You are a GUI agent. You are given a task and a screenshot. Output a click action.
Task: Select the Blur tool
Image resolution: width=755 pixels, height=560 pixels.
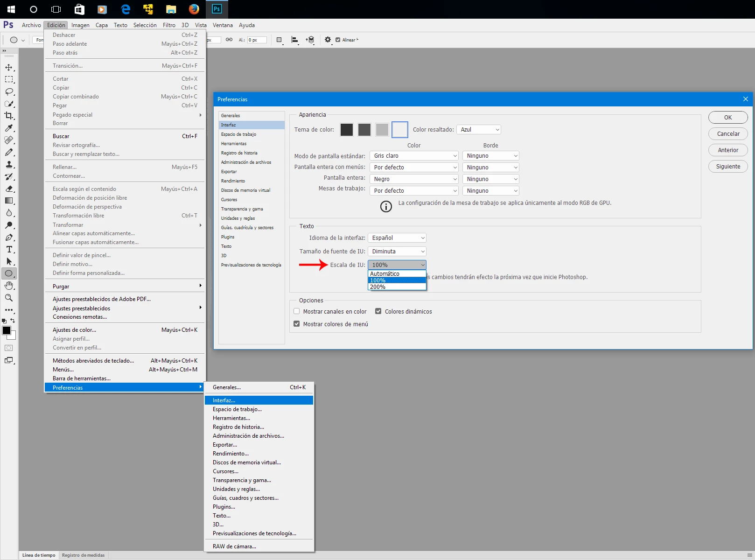pyautogui.click(x=9, y=213)
